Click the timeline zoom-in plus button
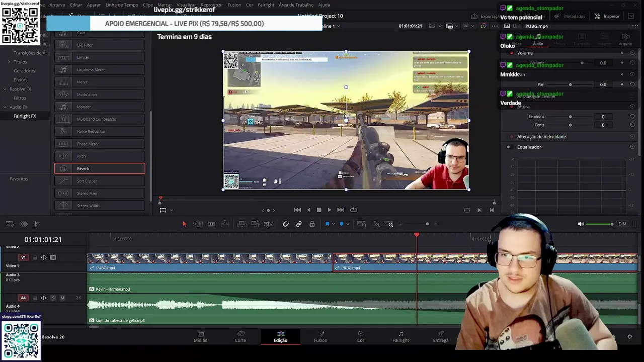644x362 pixels. click(436, 224)
